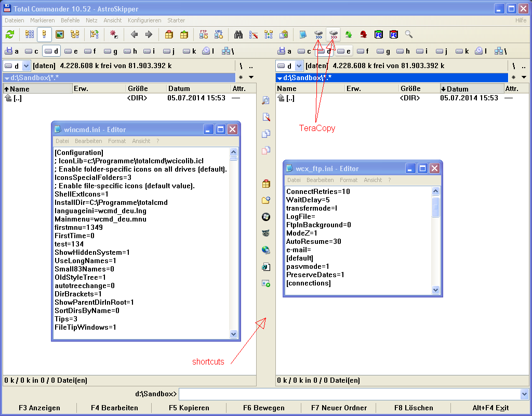Viewport: 532px width, 416px height.
Task: Open the Dateien menu
Action: (x=14, y=20)
